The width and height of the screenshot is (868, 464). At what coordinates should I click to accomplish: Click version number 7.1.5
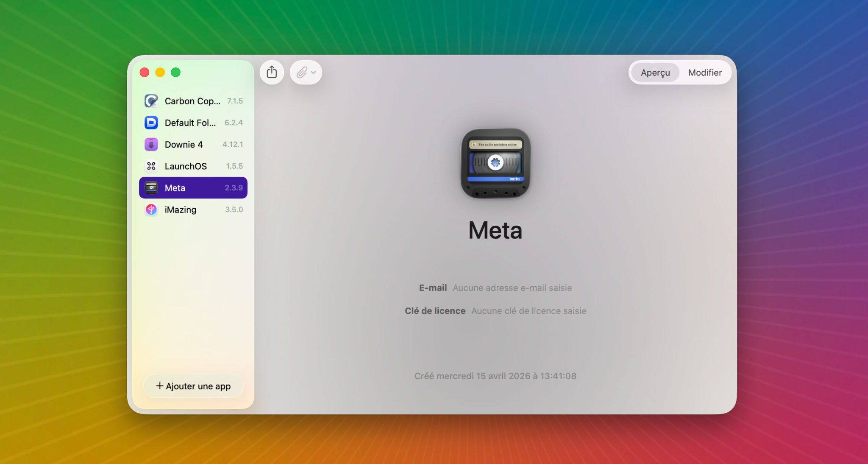click(x=235, y=101)
